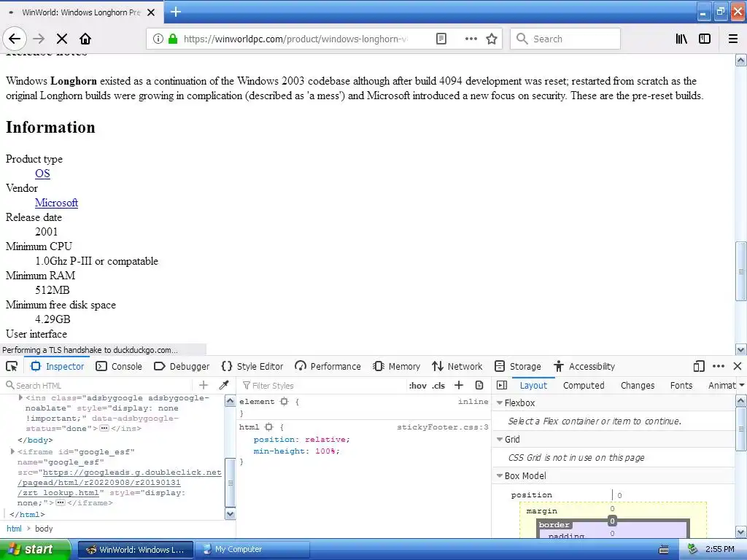Collapse the Flexbox section
Screen dimensions: 747x560
coord(500,402)
